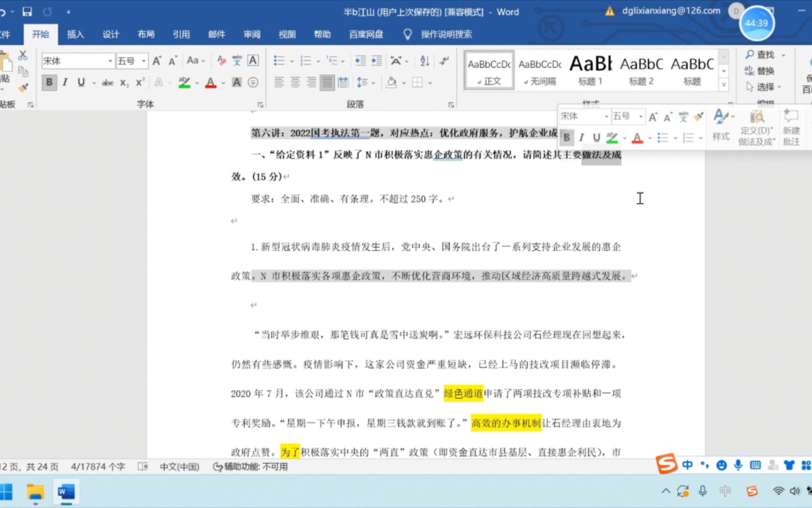Click the 样式 button in mini toolbar
Screen dimensions: 812x508
[x=721, y=126]
